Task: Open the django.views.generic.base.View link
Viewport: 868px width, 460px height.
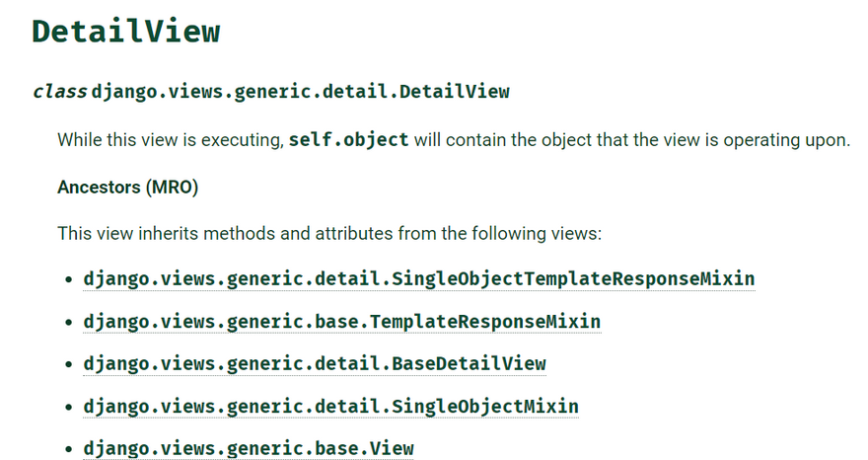Action: (249, 448)
